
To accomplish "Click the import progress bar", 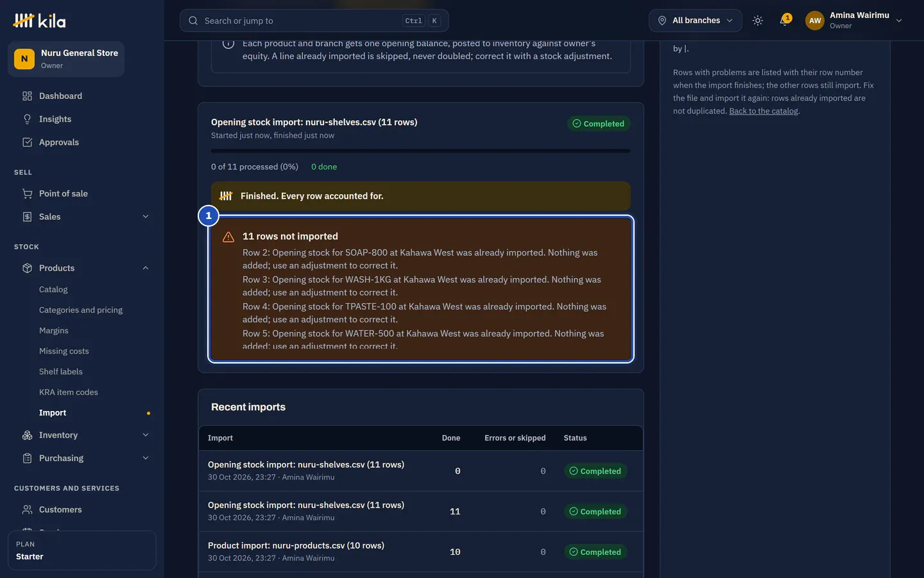I will [421, 151].
